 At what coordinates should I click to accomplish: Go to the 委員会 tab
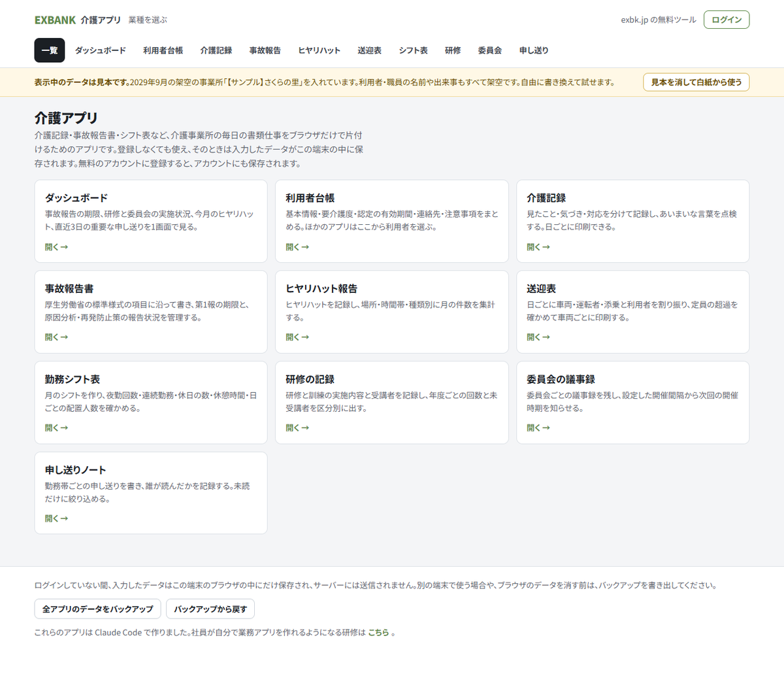(x=490, y=50)
